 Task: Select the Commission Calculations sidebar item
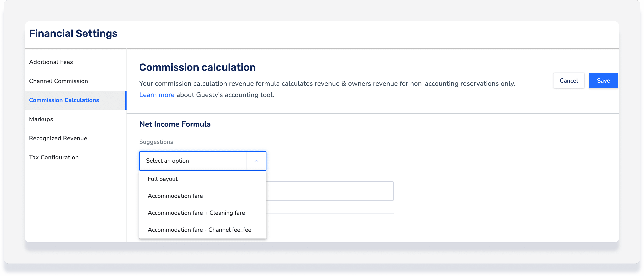pyautogui.click(x=64, y=100)
